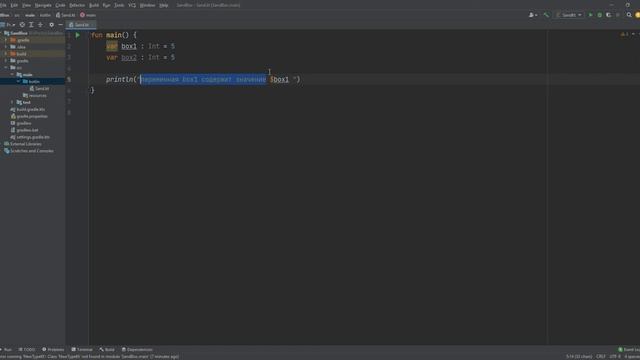Expand the .idea folder
Viewport: 640px width, 360px height.
[x=6, y=47]
